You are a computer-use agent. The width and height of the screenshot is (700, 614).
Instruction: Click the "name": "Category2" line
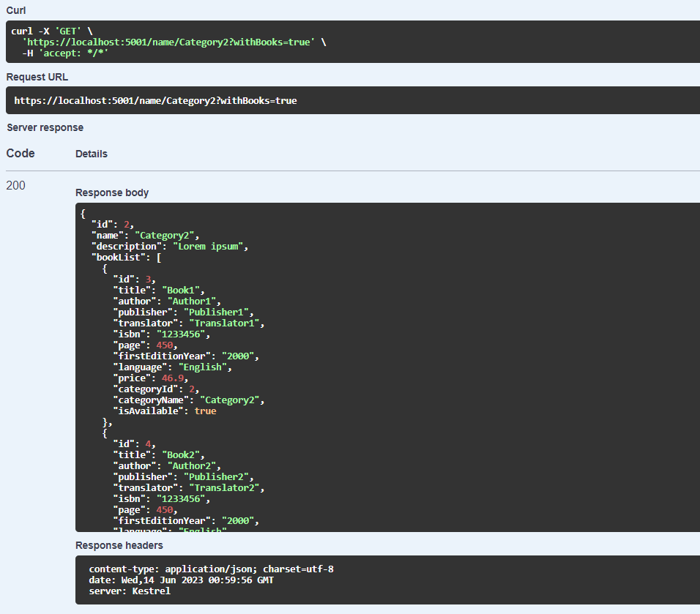click(145, 236)
